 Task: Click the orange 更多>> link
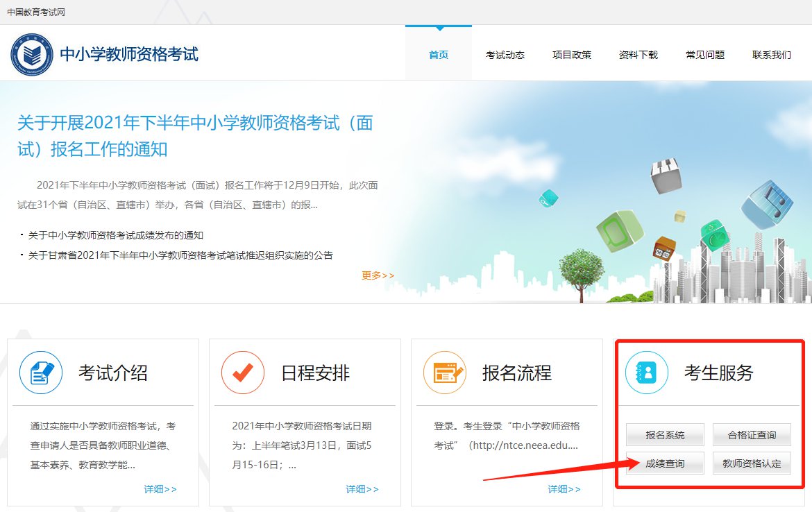(x=378, y=275)
